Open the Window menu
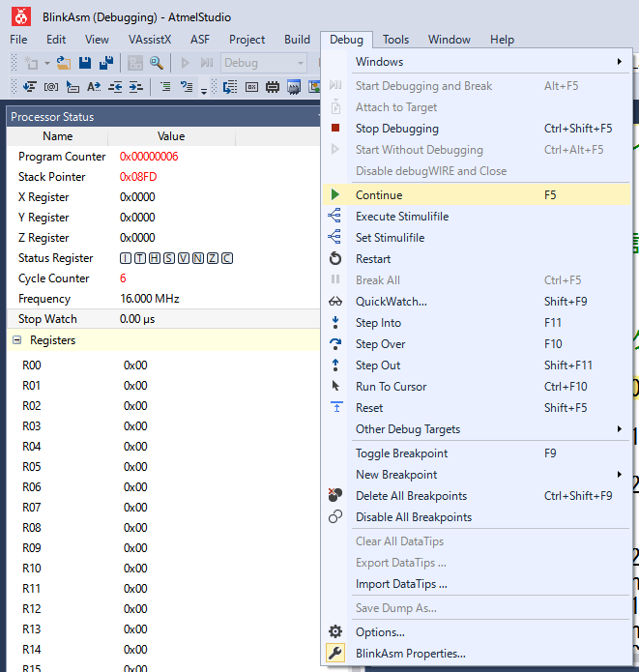Screen dimensions: 639x672 [450, 40]
